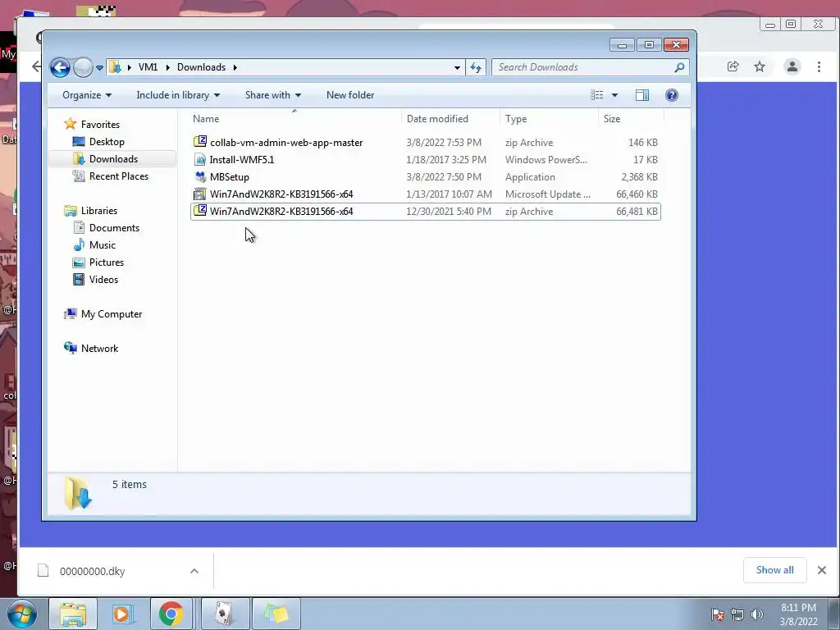Click the search magnifier icon
Viewport: 840px width, 630px height.
(x=679, y=67)
